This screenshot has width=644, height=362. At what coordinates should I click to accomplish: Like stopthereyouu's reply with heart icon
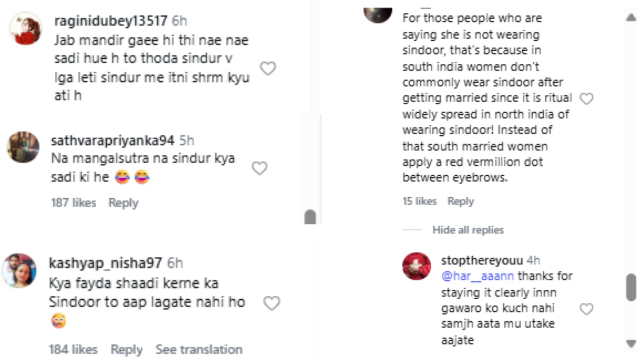[586, 309]
